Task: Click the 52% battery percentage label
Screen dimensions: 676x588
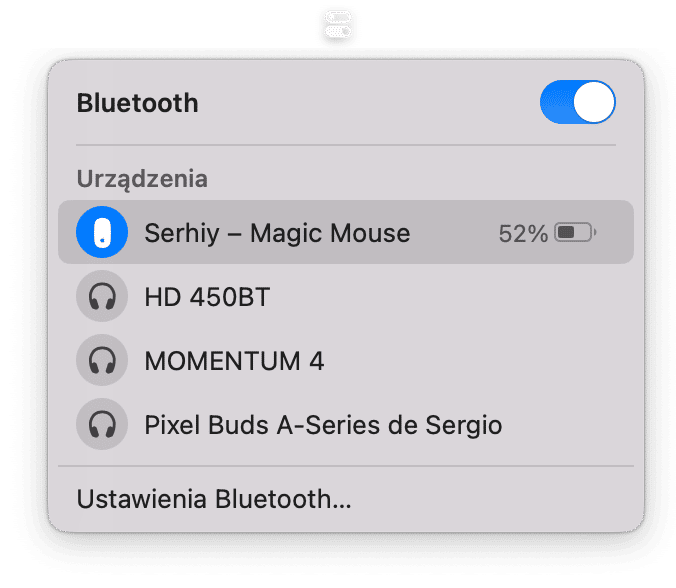Action: coord(523,234)
